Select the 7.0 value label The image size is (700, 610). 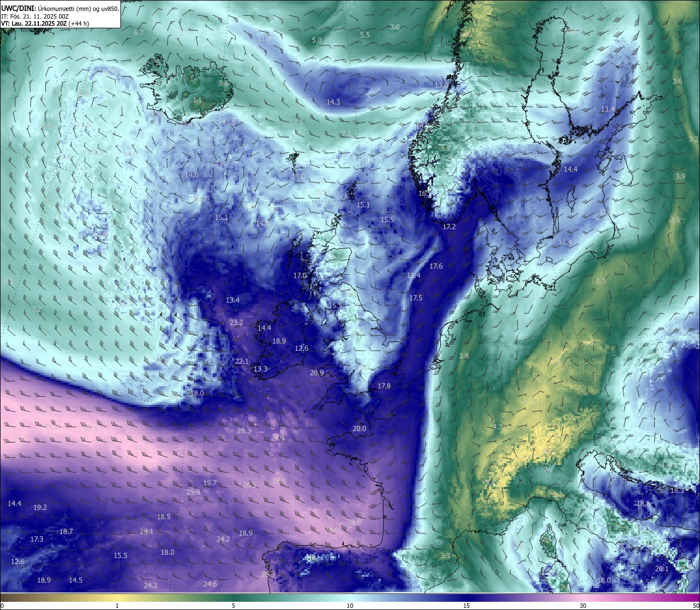[x=395, y=27]
